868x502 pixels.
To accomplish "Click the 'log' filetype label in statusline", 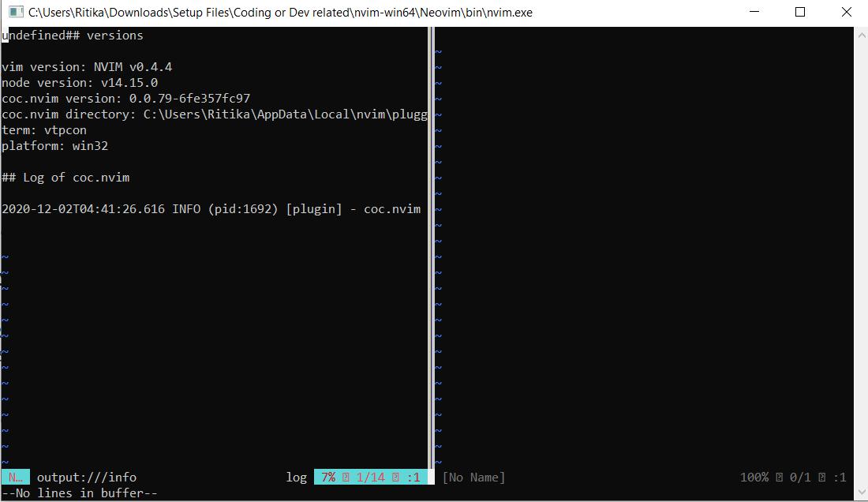I will 296,477.
